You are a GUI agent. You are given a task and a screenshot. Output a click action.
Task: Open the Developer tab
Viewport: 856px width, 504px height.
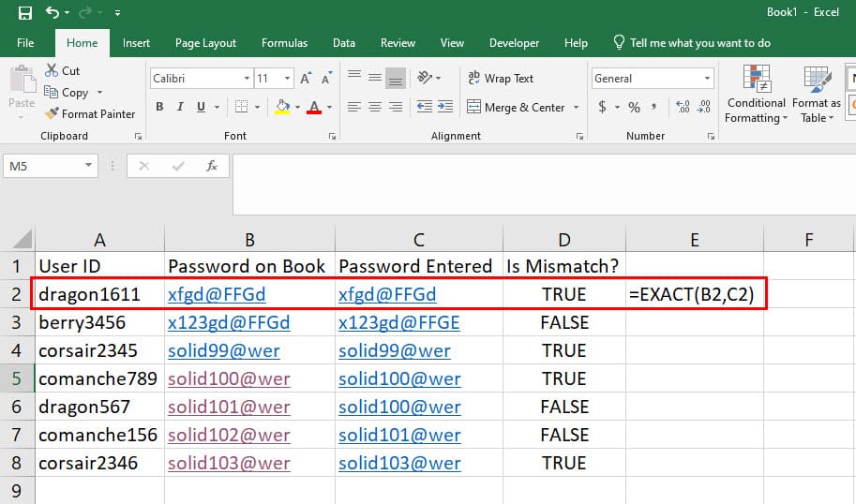pyautogui.click(x=514, y=43)
